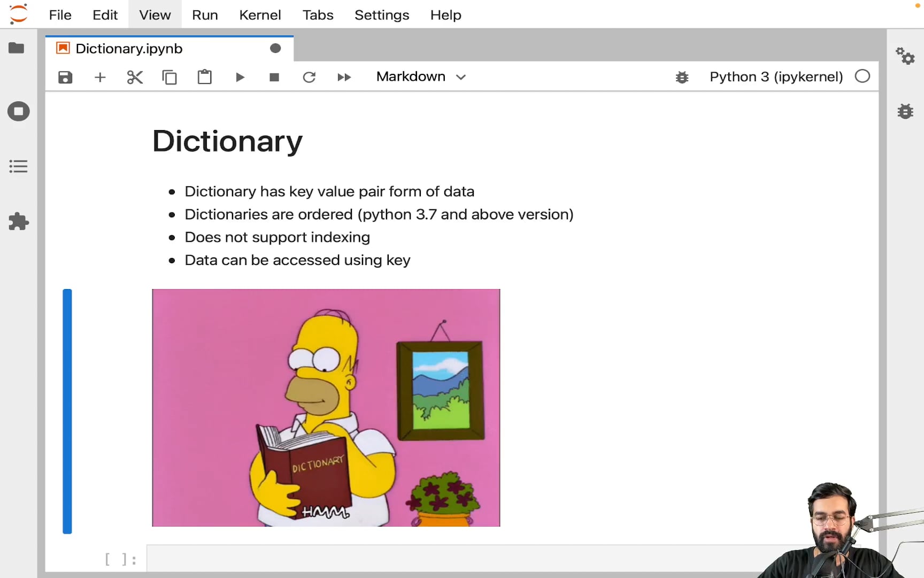Restart the kernel
This screenshot has width=924, height=578.
click(309, 78)
